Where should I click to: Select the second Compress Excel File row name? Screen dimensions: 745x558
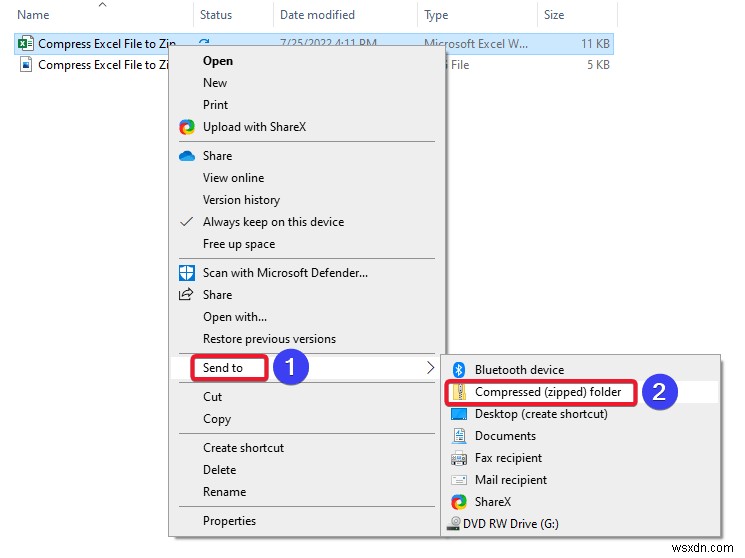pos(103,65)
